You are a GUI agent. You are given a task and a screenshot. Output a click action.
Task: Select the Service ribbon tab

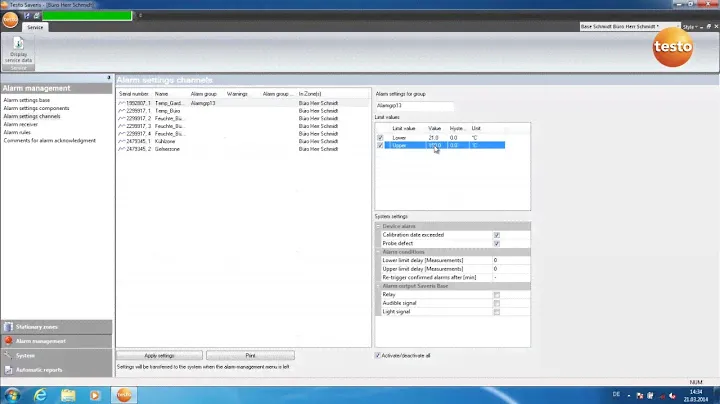pos(35,28)
